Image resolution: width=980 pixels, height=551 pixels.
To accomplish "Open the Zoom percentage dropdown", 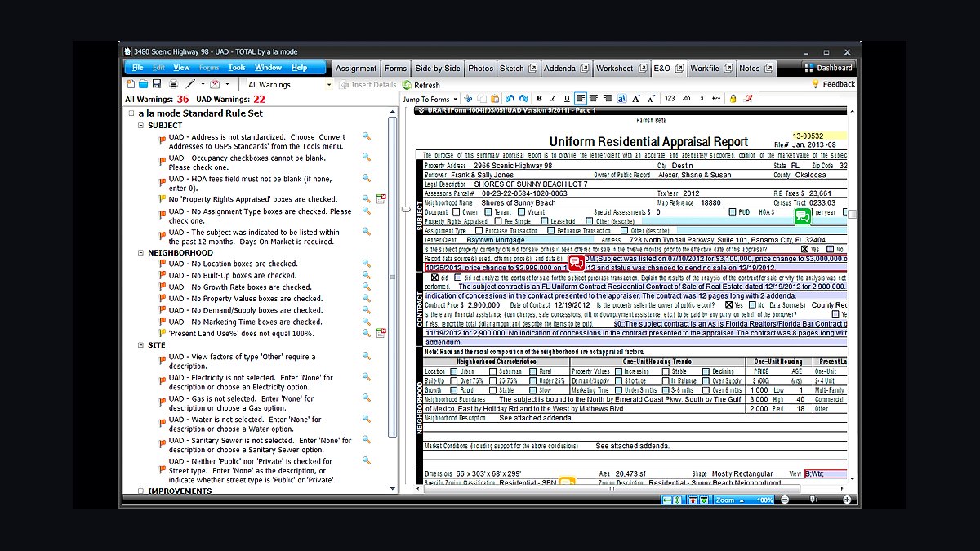I will coord(745,500).
